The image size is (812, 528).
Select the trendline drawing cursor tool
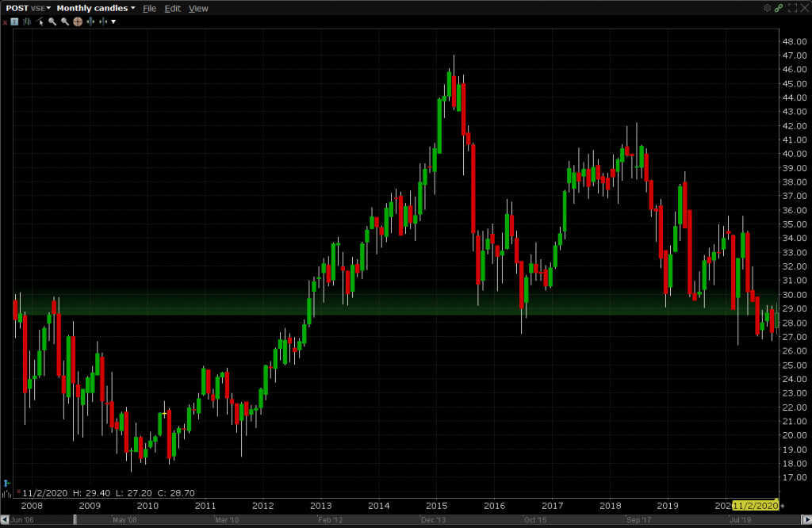40,22
